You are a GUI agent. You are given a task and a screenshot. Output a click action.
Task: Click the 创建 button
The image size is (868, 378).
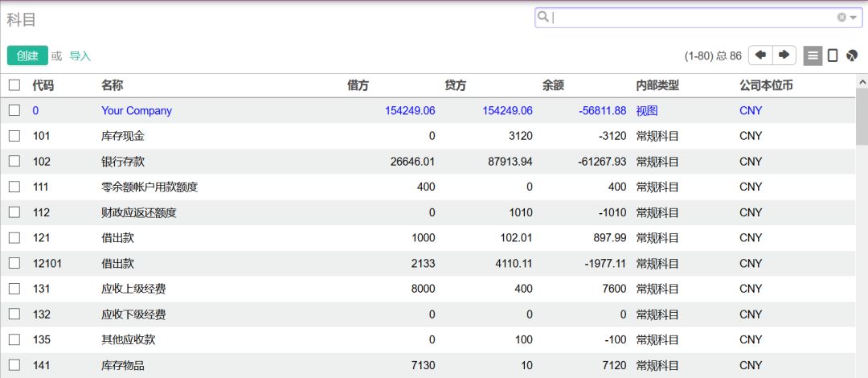[27, 55]
